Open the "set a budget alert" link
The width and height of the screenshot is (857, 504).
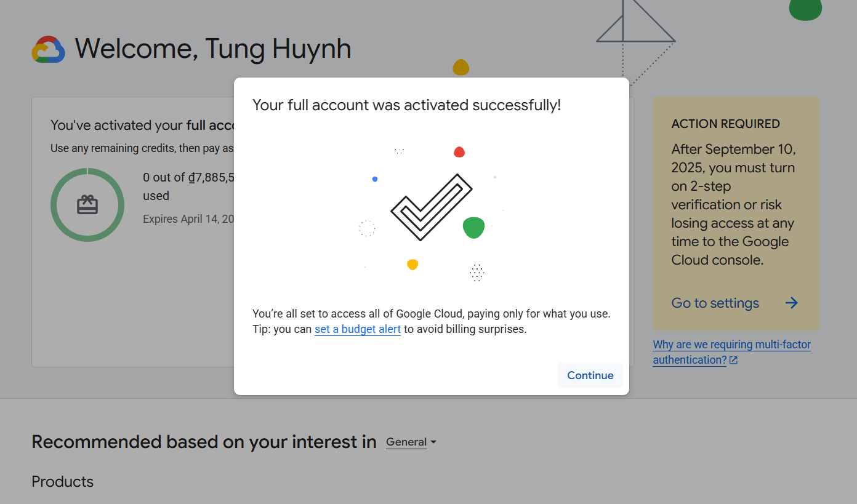point(357,329)
